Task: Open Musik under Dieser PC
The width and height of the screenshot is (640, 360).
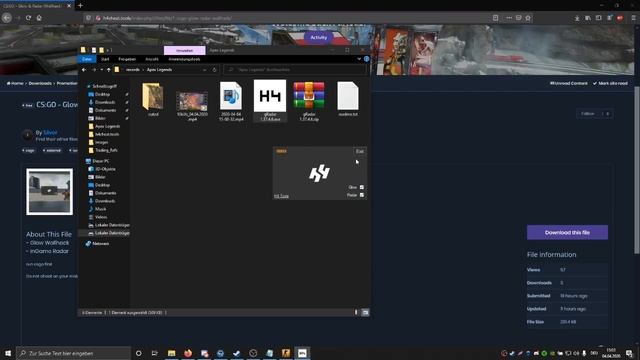Action: pos(100,209)
